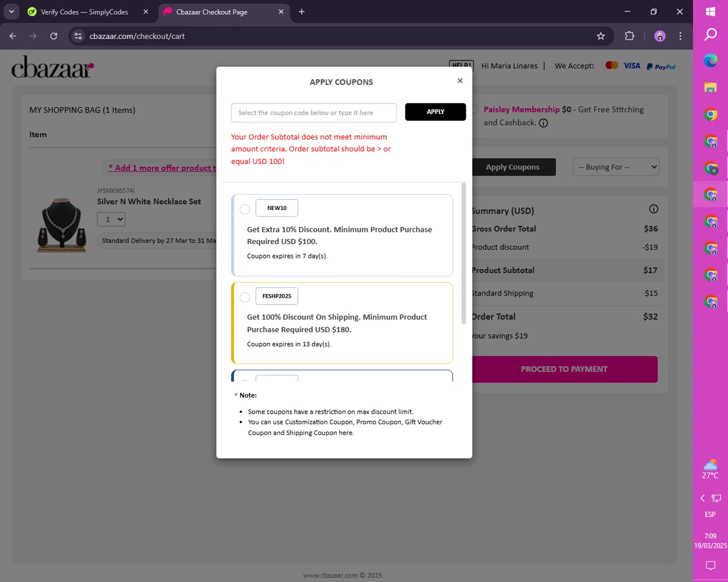Screen dimensions: 728x582
Task: Minimize the browser window
Action: (628, 12)
